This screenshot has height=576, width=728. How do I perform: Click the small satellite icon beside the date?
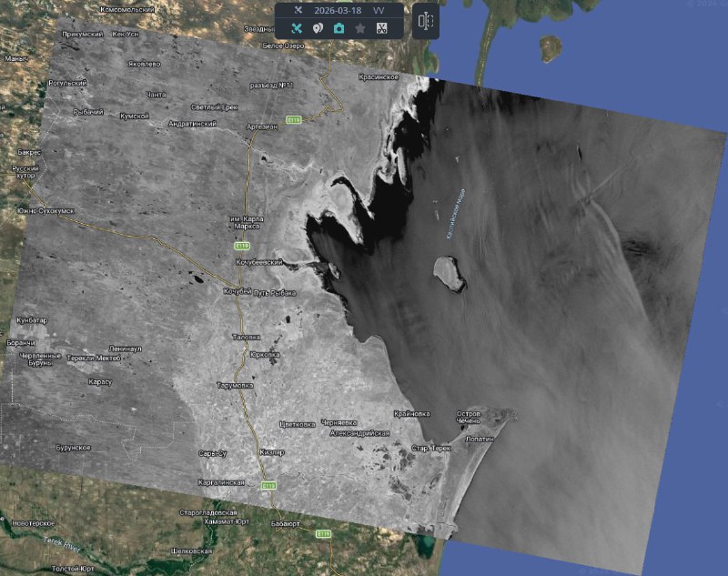tap(298, 9)
